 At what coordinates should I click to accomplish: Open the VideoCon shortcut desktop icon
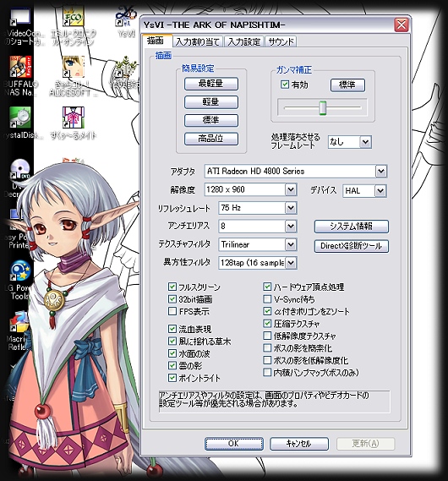20,17
